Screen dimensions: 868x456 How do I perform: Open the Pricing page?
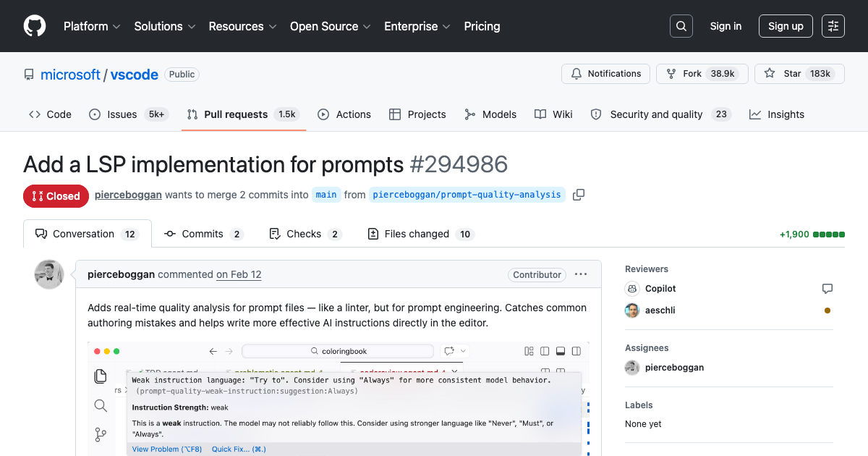coord(482,26)
